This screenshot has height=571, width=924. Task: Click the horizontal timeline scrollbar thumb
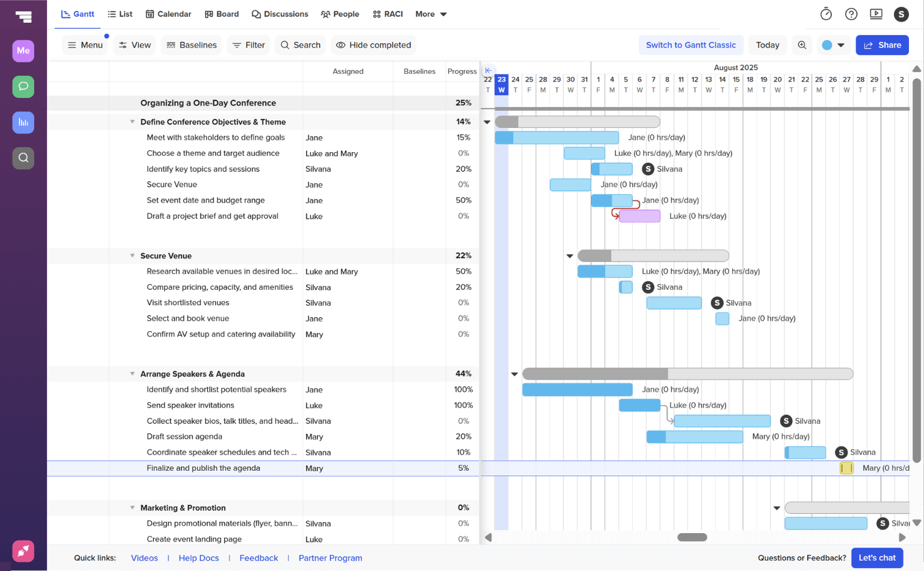click(x=691, y=537)
